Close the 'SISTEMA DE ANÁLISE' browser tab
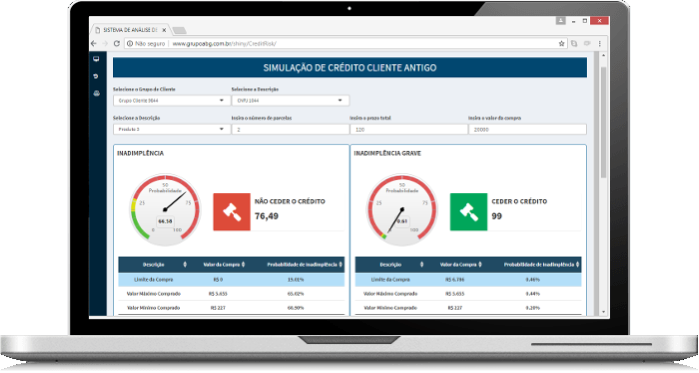This screenshot has width=699, height=373. pyautogui.click(x=164, y=30)
